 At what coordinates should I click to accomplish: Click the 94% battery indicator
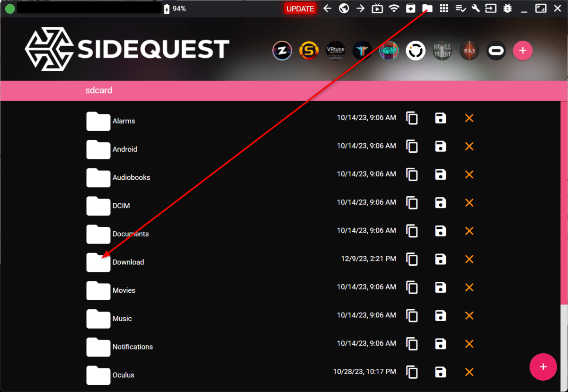coord(175,9)
